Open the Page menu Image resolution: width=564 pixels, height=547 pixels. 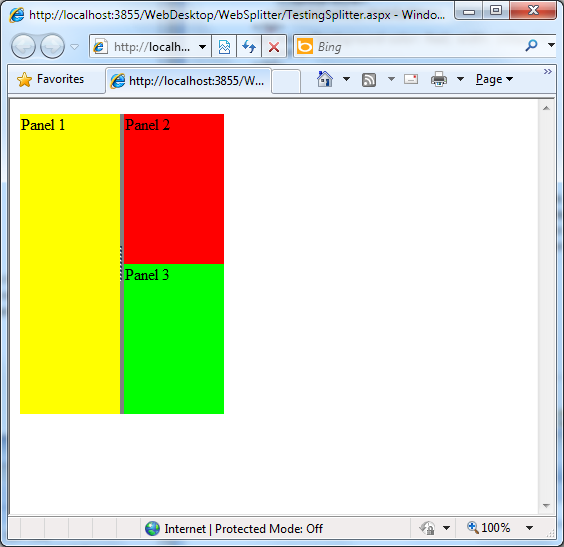[x=494, y=79]
